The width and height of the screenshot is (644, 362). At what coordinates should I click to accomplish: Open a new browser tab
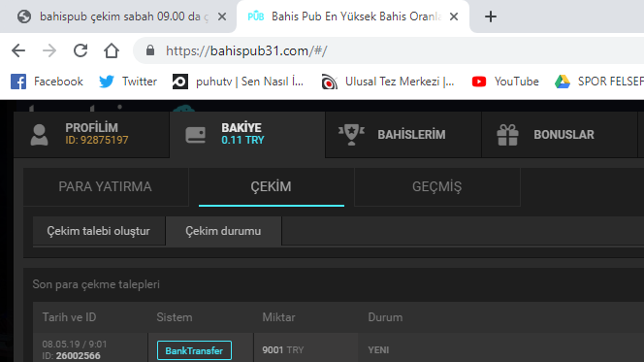click(x=491, y=16)
